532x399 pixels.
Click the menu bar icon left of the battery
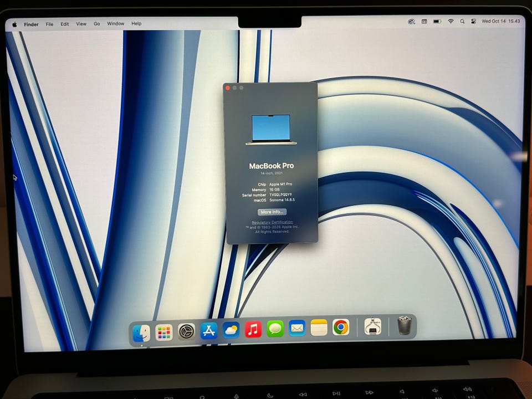click(424, 22)
